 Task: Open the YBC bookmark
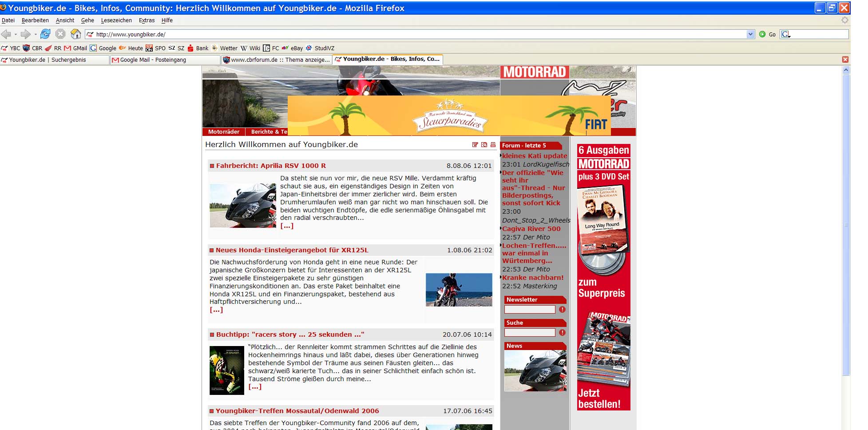coord(11,48)
